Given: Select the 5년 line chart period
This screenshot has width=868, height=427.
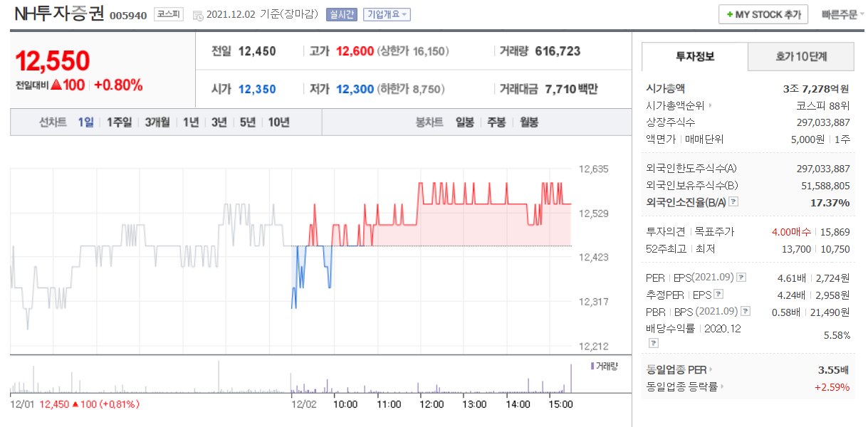Looking at the screenshot, I should [247, 122].
